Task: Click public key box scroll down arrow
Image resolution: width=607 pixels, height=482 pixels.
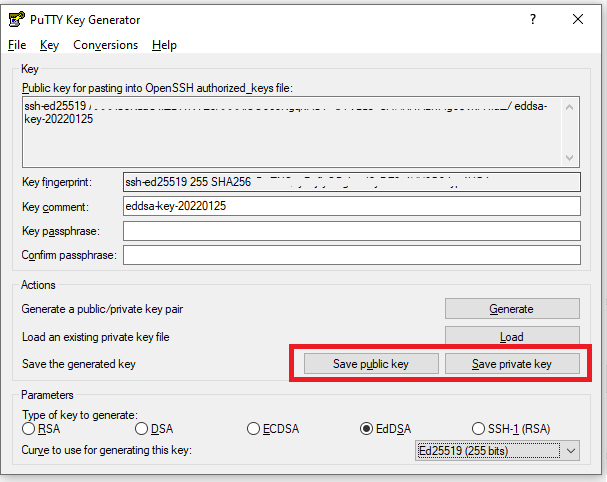Action: (x=569, y=158)
